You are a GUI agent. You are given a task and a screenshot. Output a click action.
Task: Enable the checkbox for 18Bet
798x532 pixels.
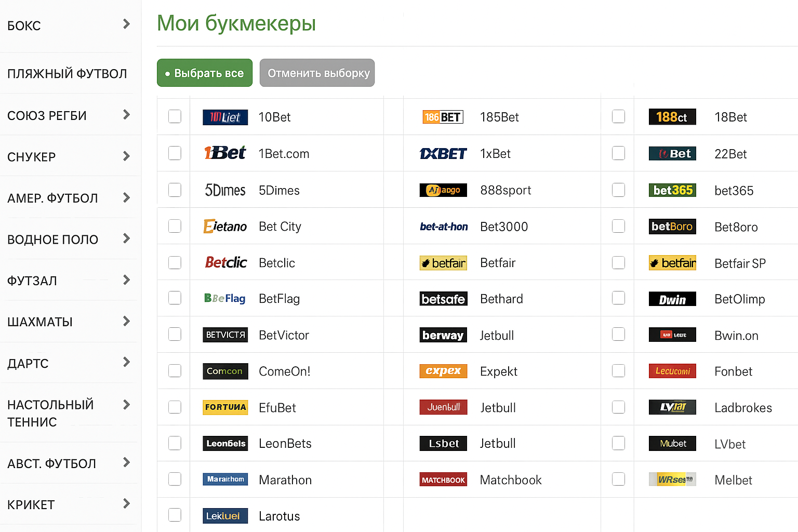coord(618,116)
